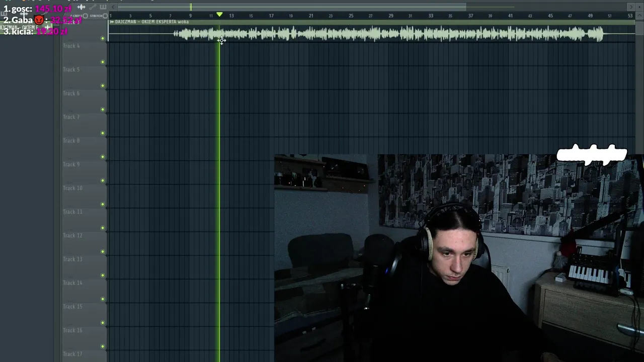Click the waveform icon in playlist toolbar
644x362 pixels.
point(81,7)
